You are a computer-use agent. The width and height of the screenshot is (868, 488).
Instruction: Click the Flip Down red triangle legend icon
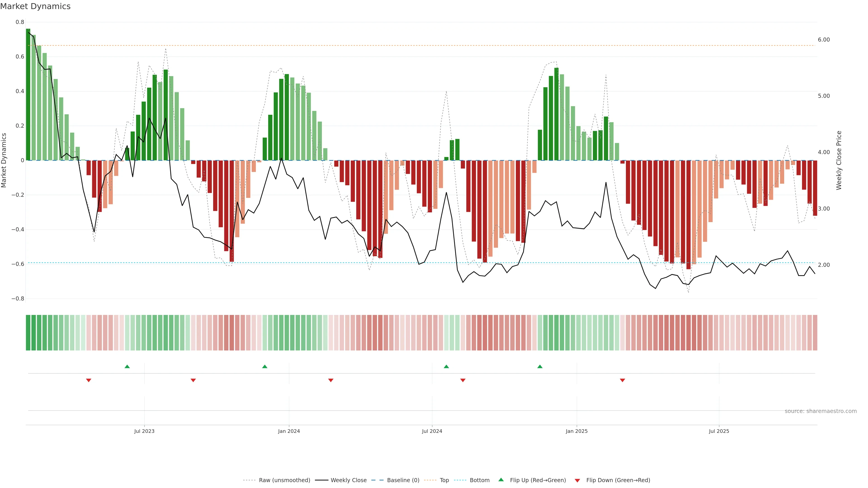pyautogui.click(x=577, y=480)
